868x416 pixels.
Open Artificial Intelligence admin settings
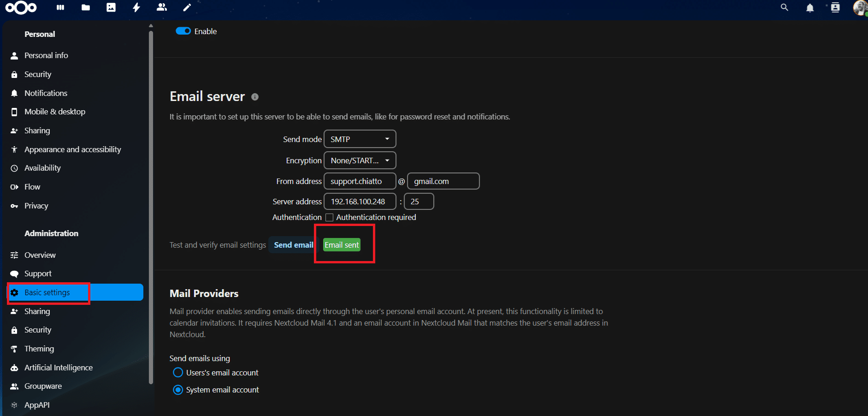59,368
